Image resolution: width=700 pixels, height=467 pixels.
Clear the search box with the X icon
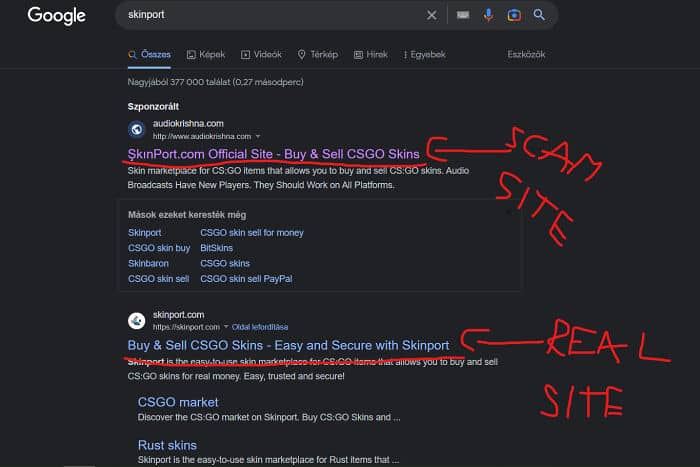point(432,15)
